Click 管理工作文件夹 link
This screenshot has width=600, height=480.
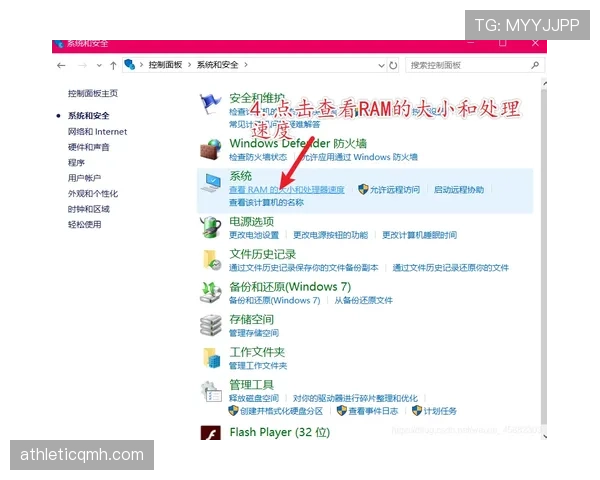[x=258, y=366]
